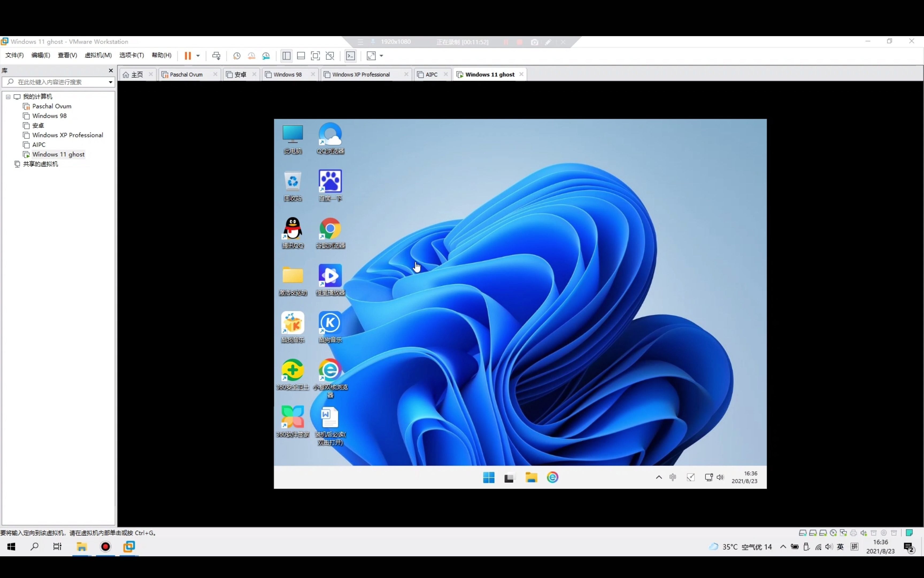The width and height of the screenshot is (924, 578).
Task: Open the 文件(F) menu
Action: pos(14,55)
